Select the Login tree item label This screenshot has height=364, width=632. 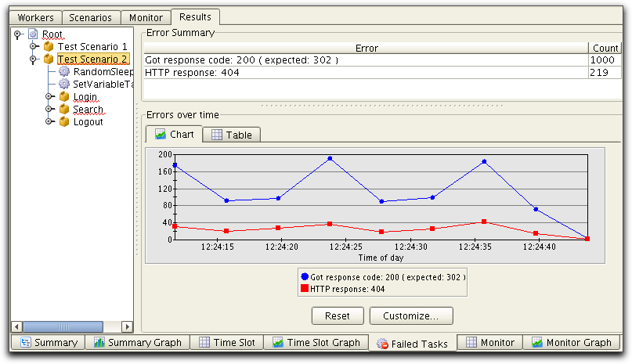(x=85, y=97)
